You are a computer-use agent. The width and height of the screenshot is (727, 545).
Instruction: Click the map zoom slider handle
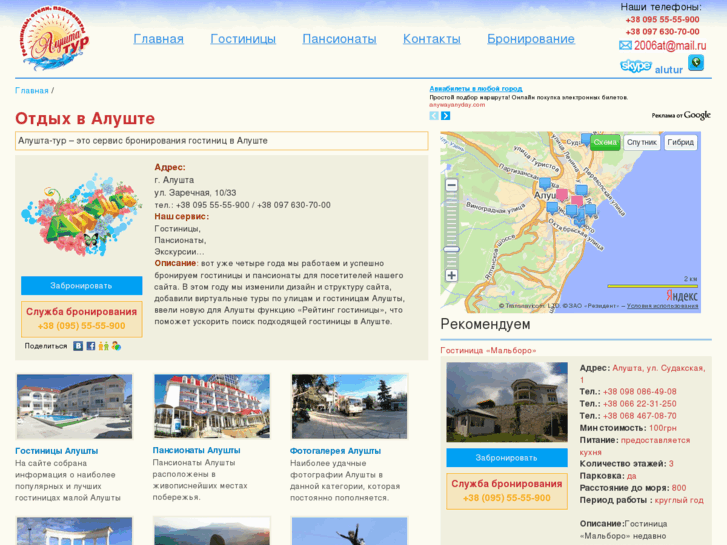tap(451, 250)
